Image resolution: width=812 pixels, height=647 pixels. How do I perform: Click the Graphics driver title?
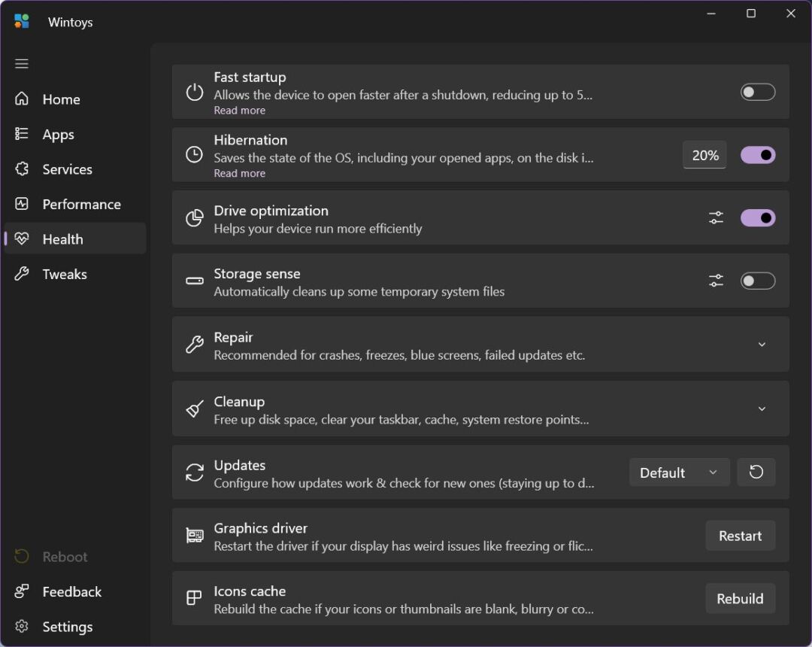(x=260, y=528)
